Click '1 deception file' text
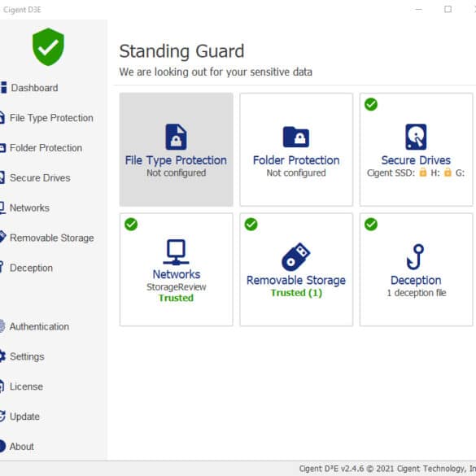The height and width of the screenshot is (476, 476). point(417,293)
